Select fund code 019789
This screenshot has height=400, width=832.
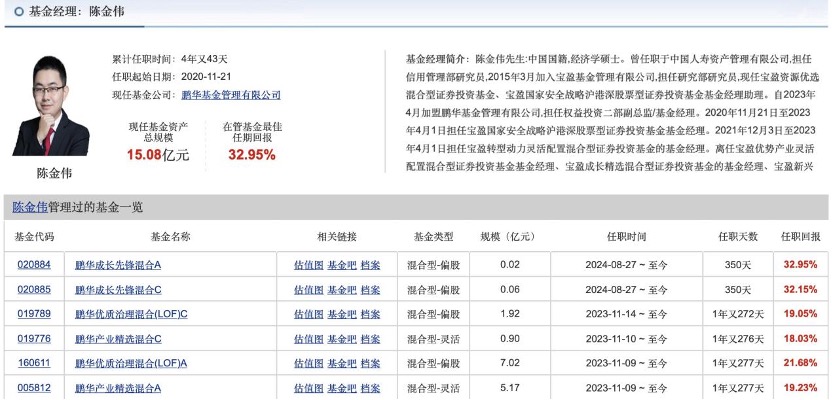[x=34, y=314]
